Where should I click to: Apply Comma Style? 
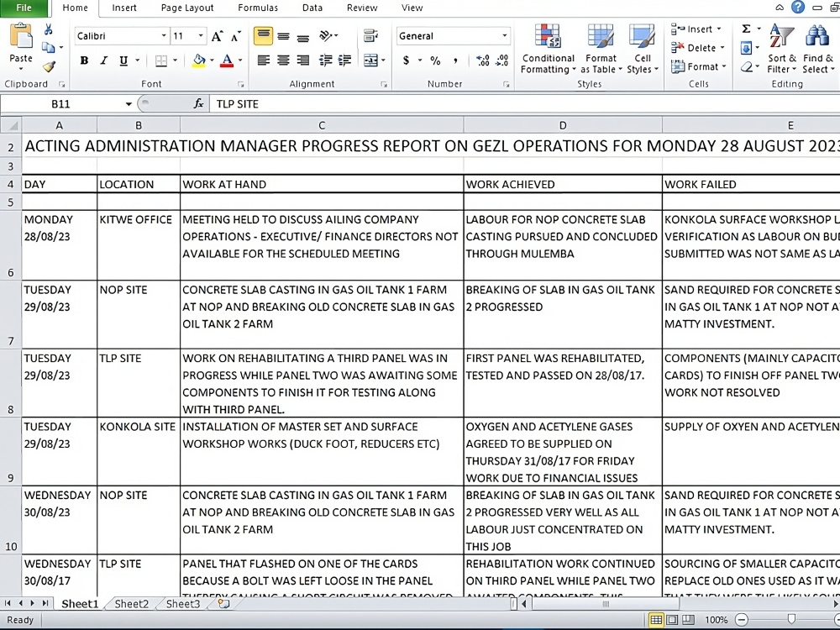pos(455,60)
